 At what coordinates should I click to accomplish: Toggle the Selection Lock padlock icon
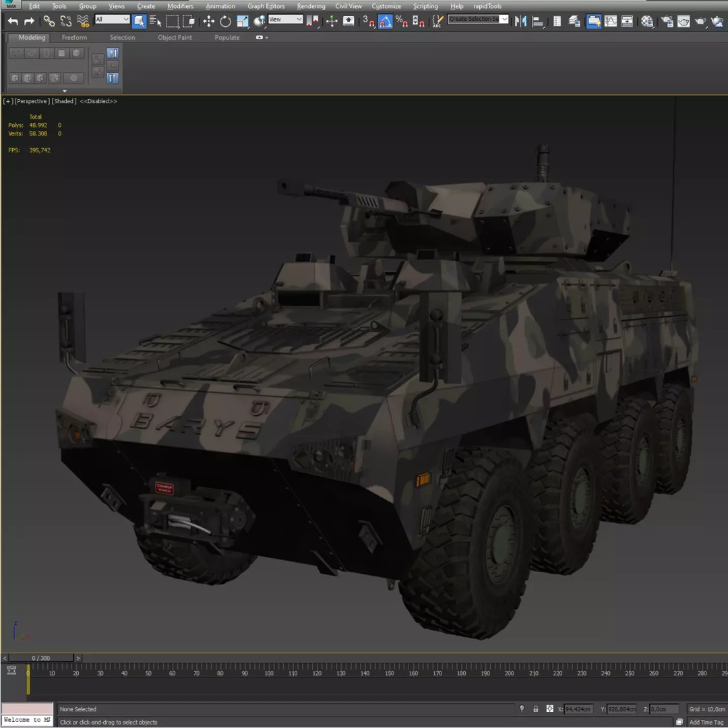(536, 709)
